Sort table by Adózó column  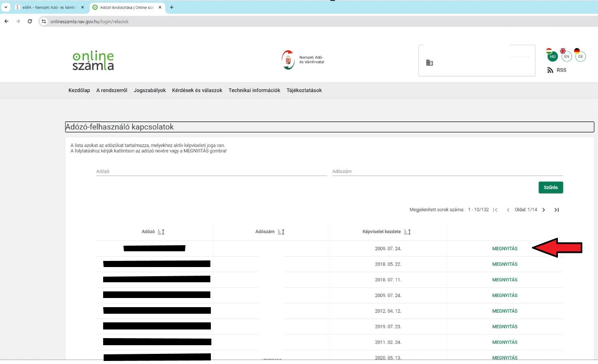click(x=161, y=231)
